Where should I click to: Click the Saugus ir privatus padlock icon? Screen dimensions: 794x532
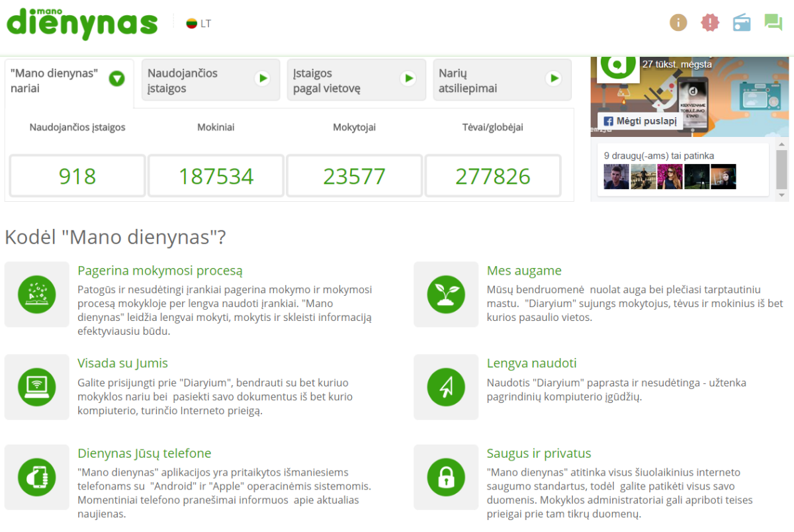446,477
